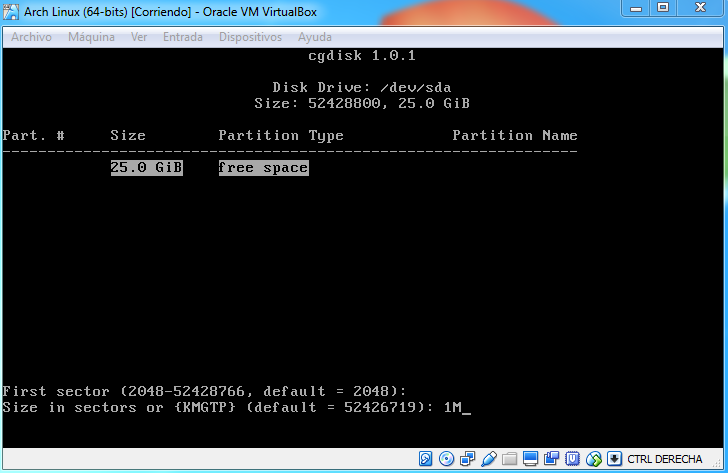This screenshot has height=473, width=728.
Task: Click the VirtualBox window title bar icon
Action: point(12,10)
